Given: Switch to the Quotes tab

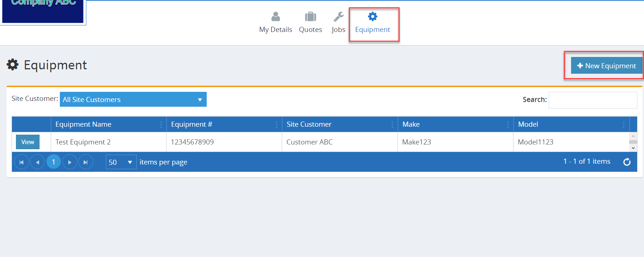Looking at the screenshot, I should click(310, 29).
